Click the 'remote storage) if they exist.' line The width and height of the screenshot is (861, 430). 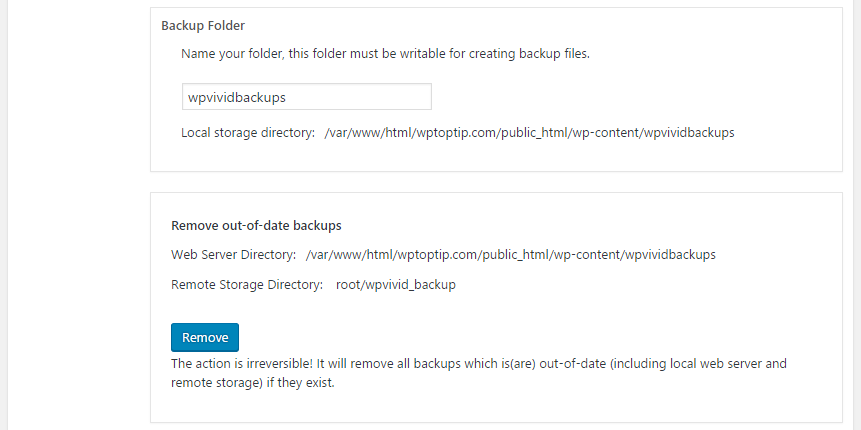(253, 383)
